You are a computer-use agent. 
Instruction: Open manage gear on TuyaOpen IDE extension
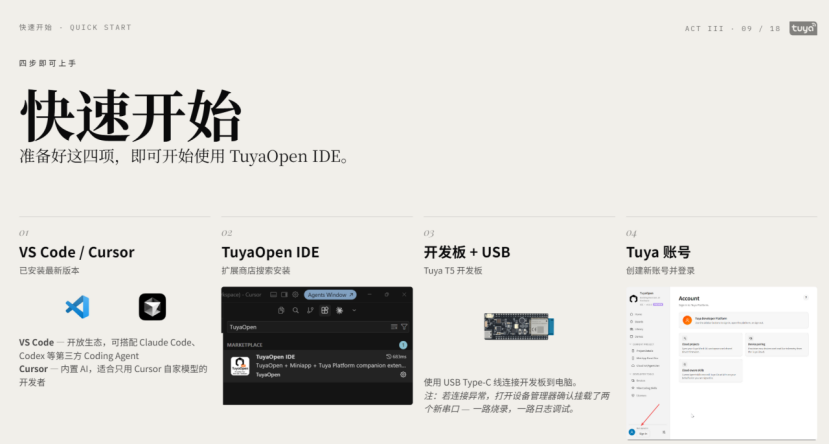(x=403, y=375)
